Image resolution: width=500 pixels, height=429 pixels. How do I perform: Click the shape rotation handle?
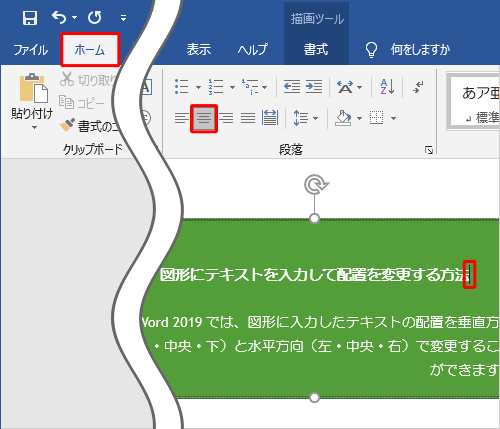(315, 184)
